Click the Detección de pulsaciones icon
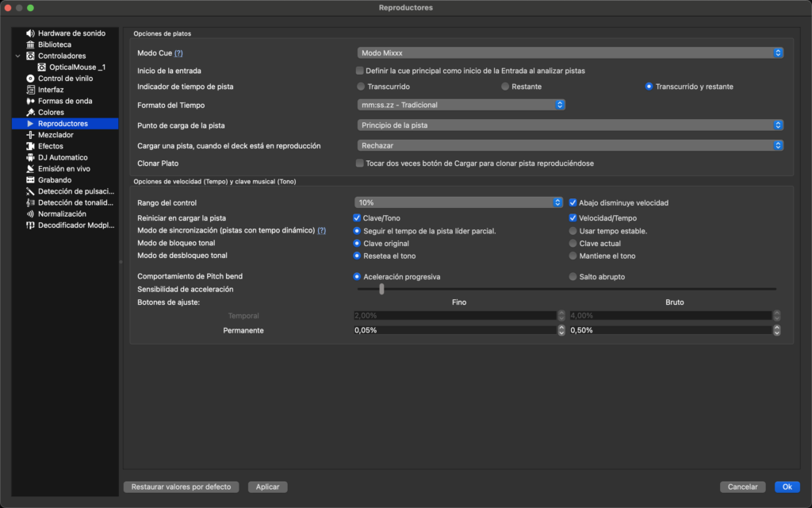 click(x=31, y=191)
